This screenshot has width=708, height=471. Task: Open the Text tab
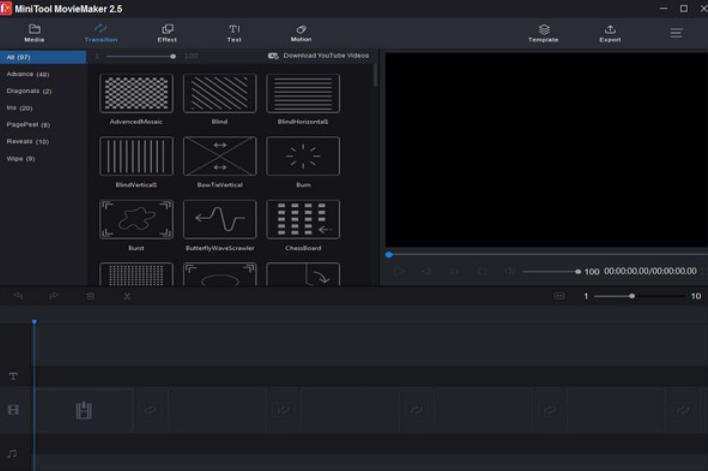234,33
